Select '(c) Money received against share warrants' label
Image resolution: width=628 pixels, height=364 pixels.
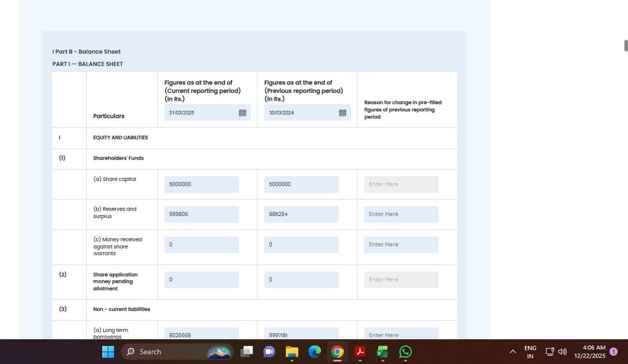(117, 246)
